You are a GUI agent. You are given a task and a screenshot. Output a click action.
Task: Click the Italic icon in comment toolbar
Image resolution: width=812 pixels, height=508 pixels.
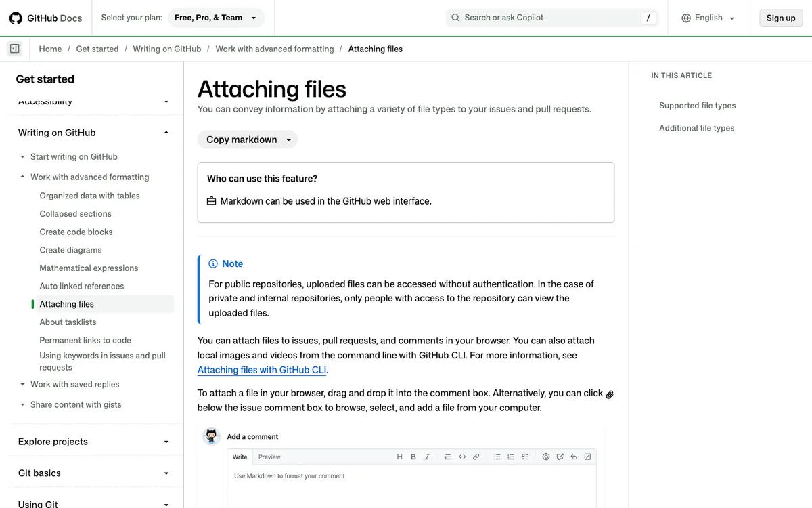click(427, 457)
